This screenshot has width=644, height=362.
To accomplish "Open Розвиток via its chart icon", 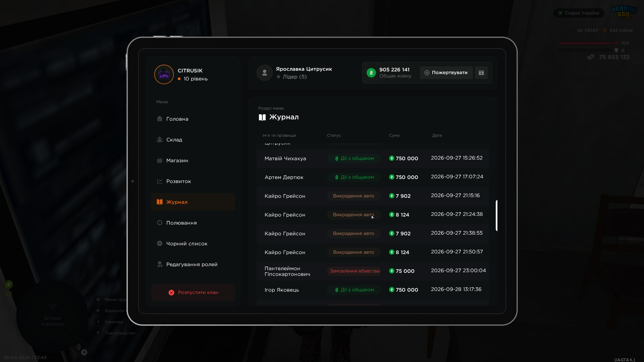I will tap(160, 181).
